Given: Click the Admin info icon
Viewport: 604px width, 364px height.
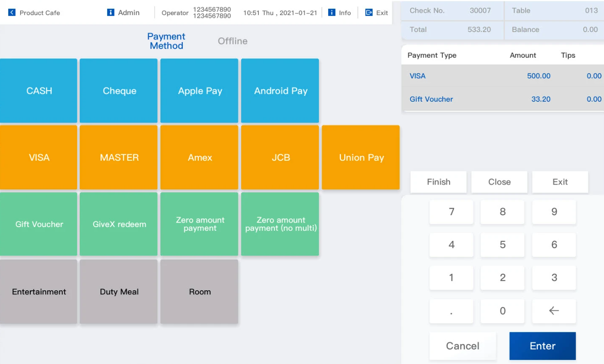Looking at the screenshot, I should (110, 12).
